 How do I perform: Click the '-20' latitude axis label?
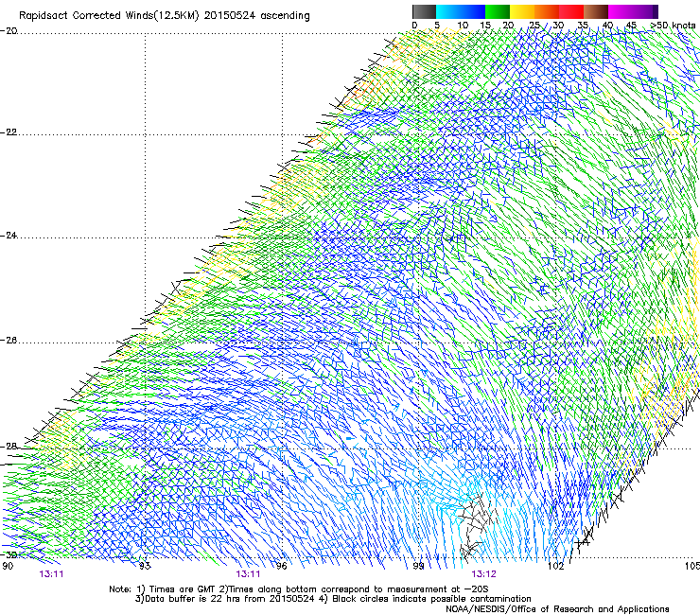[9, 31]
